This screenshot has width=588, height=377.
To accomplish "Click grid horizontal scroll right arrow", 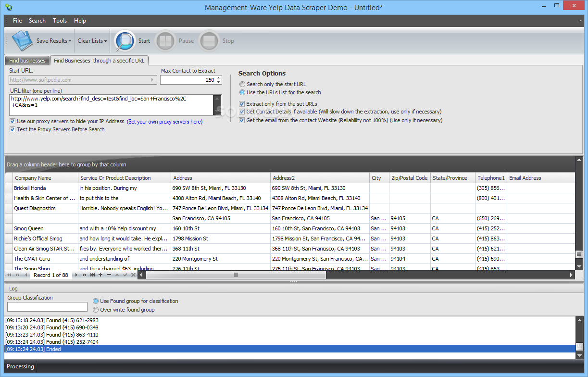I will [x=571, y=275].
